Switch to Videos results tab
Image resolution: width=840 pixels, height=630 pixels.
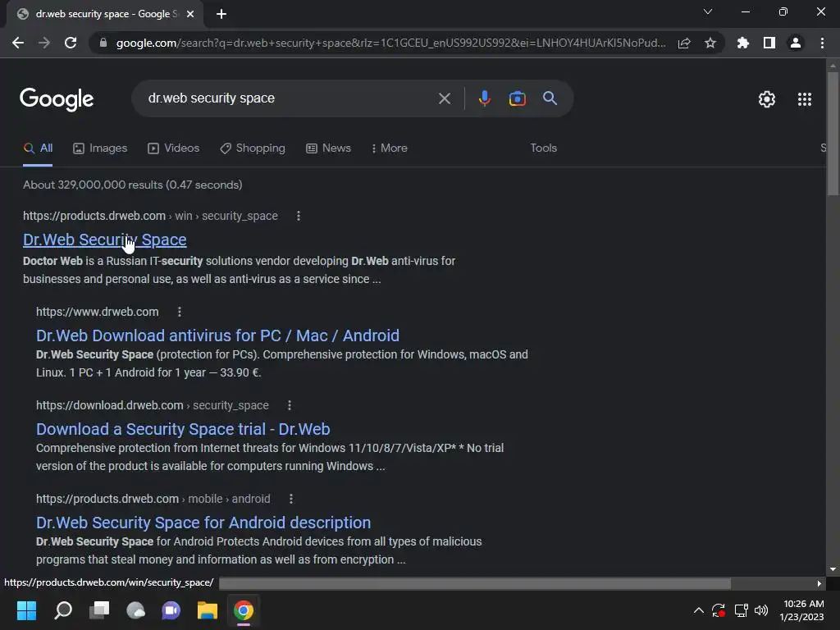174,148
